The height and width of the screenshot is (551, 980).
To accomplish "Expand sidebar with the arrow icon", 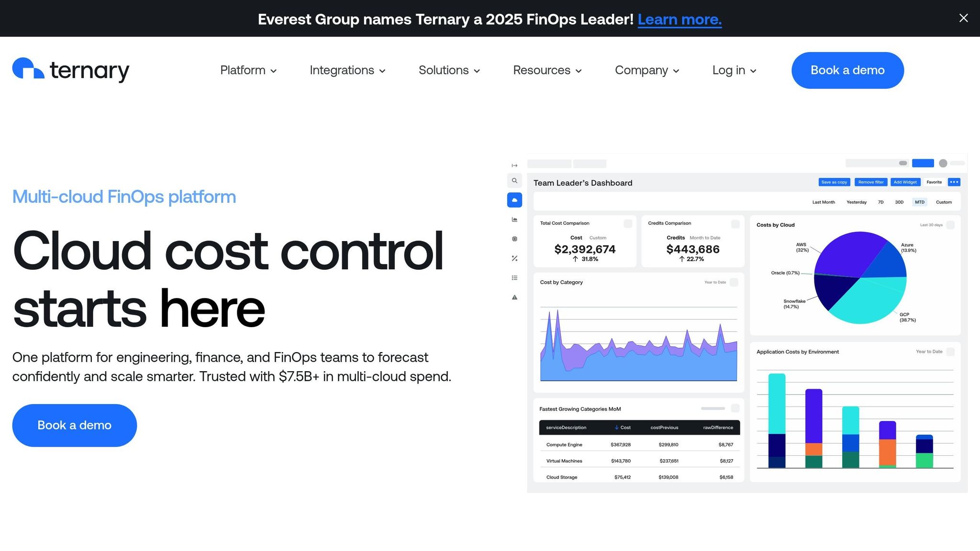I will [x=514, y=165].
